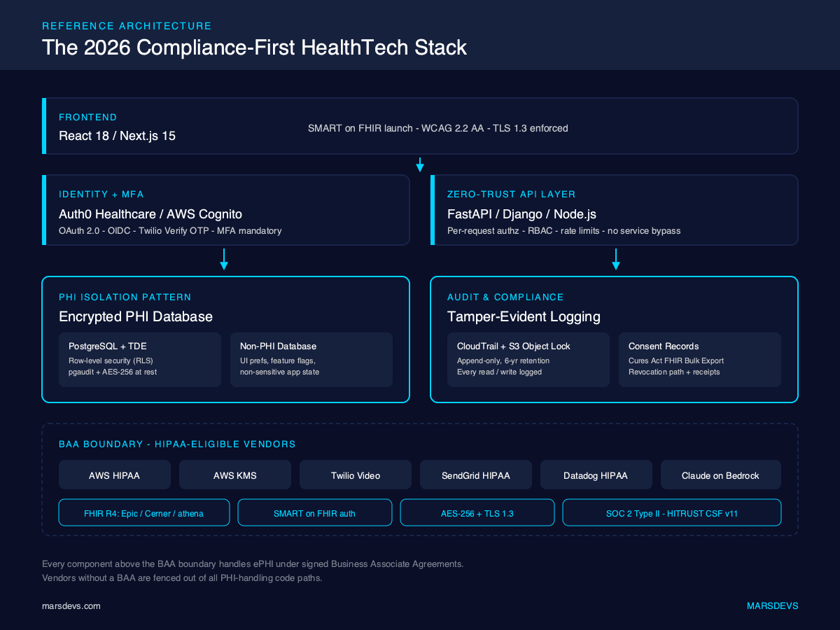Click the Per-request authz - RBAC - rate limits line
This screenshot has width=840, height=630.
coord(564,230)
